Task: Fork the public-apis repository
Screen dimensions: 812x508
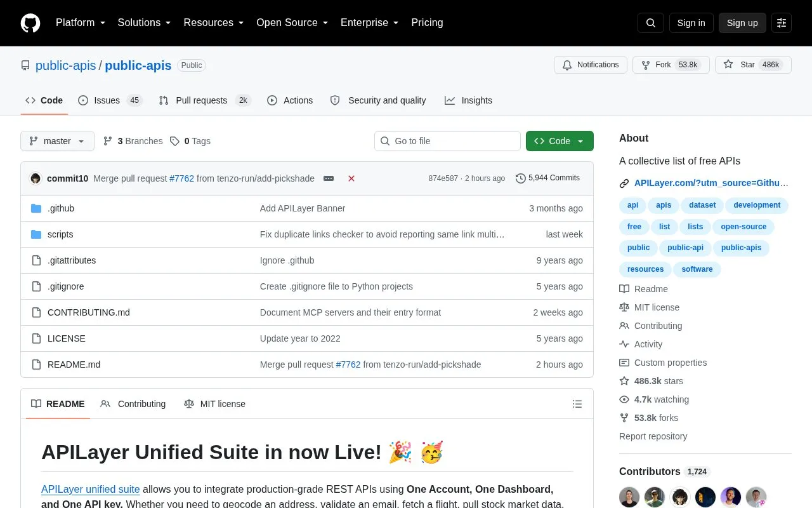Action: [671, 65]
